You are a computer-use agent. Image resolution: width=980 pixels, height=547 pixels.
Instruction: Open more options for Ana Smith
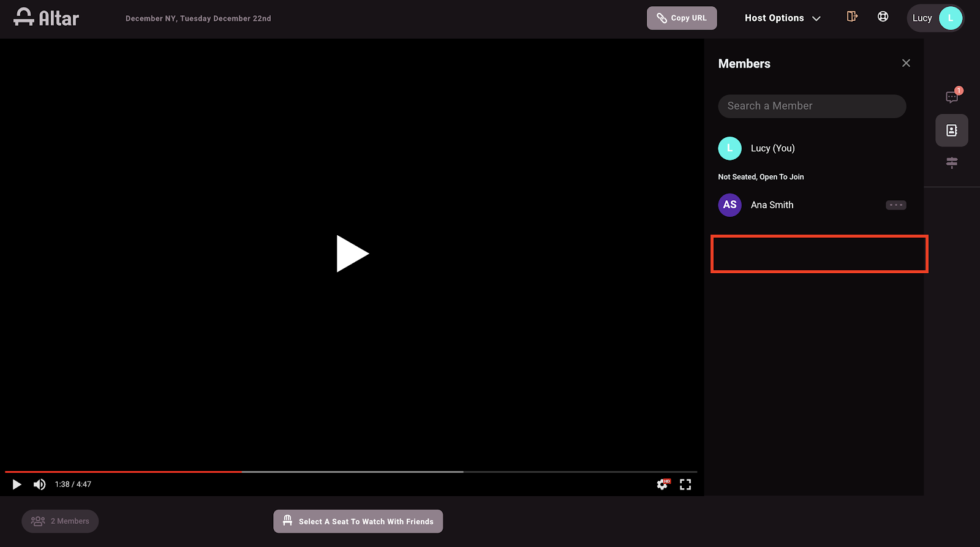[896, 205]
